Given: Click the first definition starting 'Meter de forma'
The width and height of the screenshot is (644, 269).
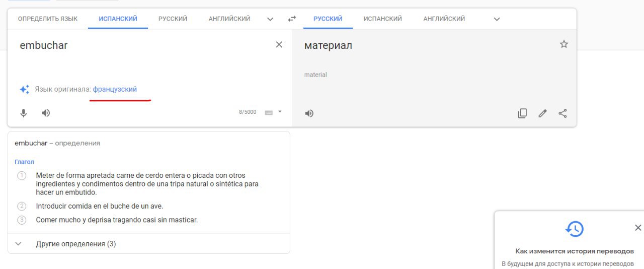Looking at the screenshot, I should [147, 184].
